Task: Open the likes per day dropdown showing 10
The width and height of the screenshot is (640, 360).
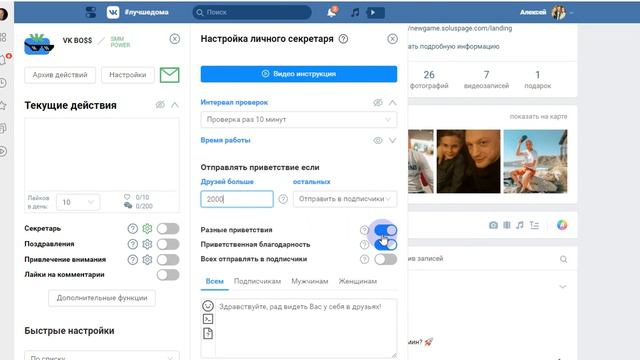Action: point(78,202)
